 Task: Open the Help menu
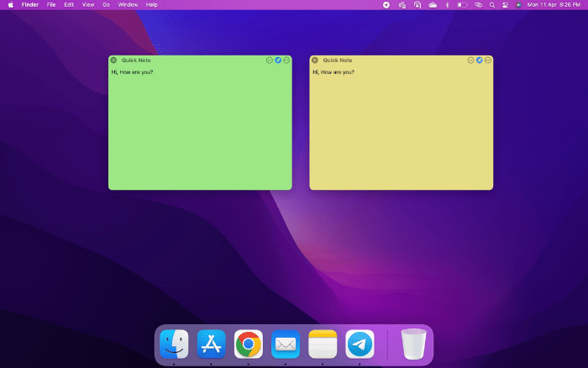pyautogui.click(x=151, y=5)
